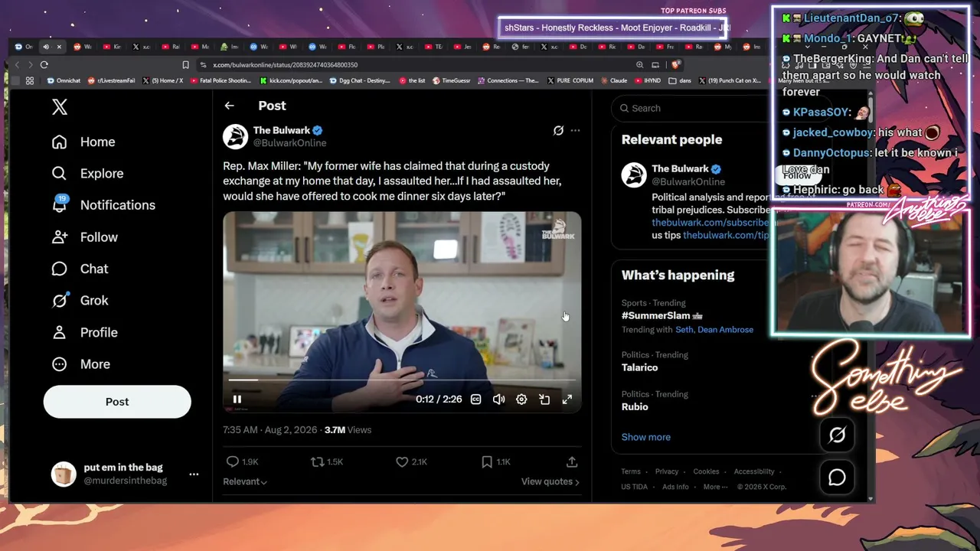Open View quotes link
Image resolution: width=980 pixels, height=551 pixels.
550,481
